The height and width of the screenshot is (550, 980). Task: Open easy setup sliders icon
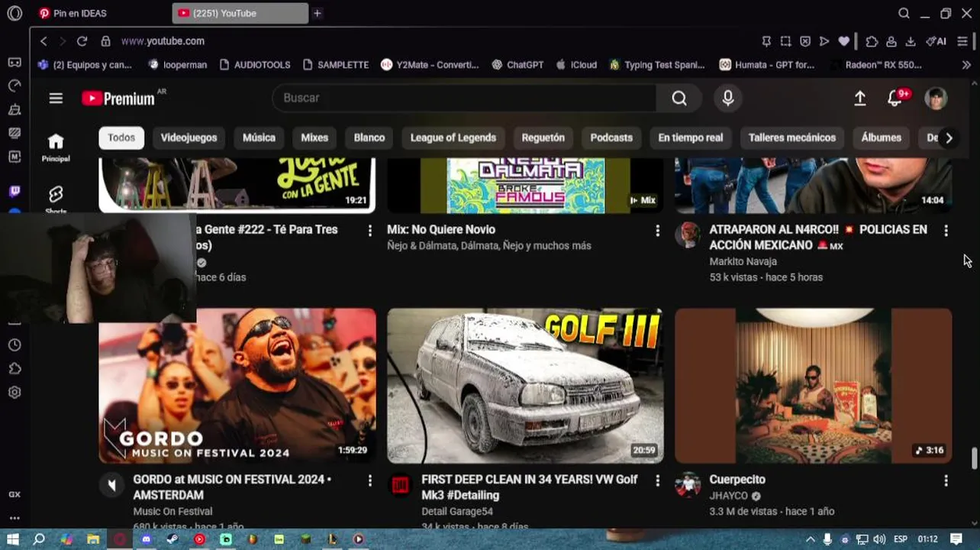point(962,41)
